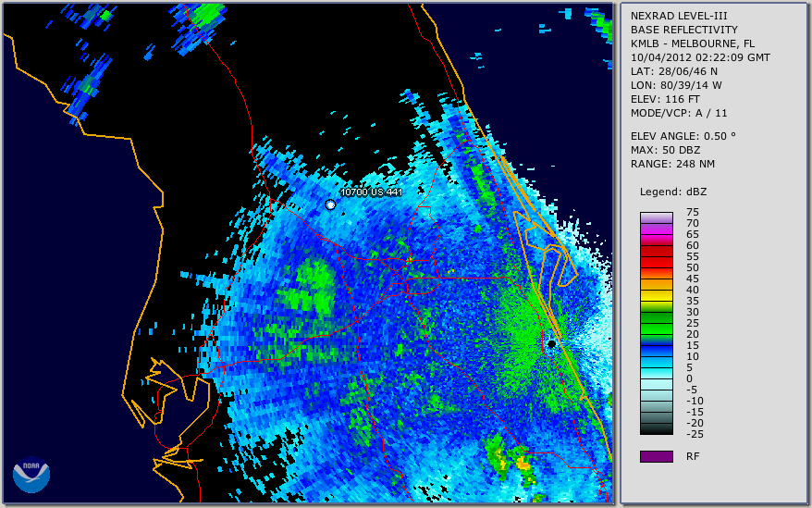Click the 75 value on legend scale

pyautogui.click(x=693, y=212)
